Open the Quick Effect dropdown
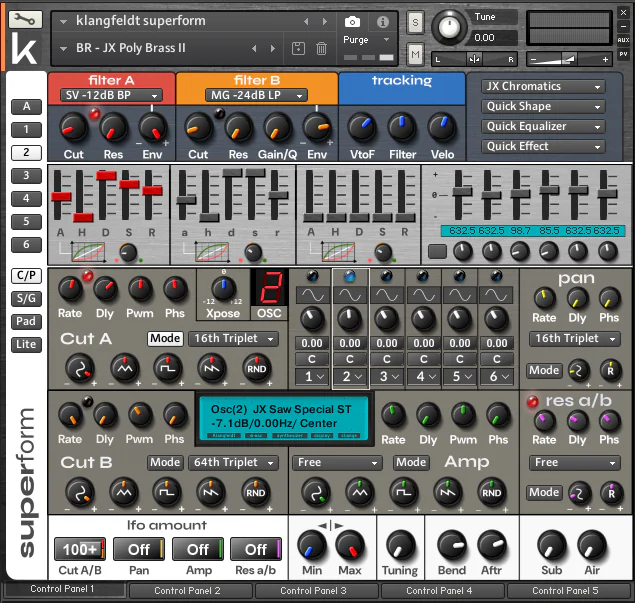This screenshot has width=635, height=603. tap(543, 146)
